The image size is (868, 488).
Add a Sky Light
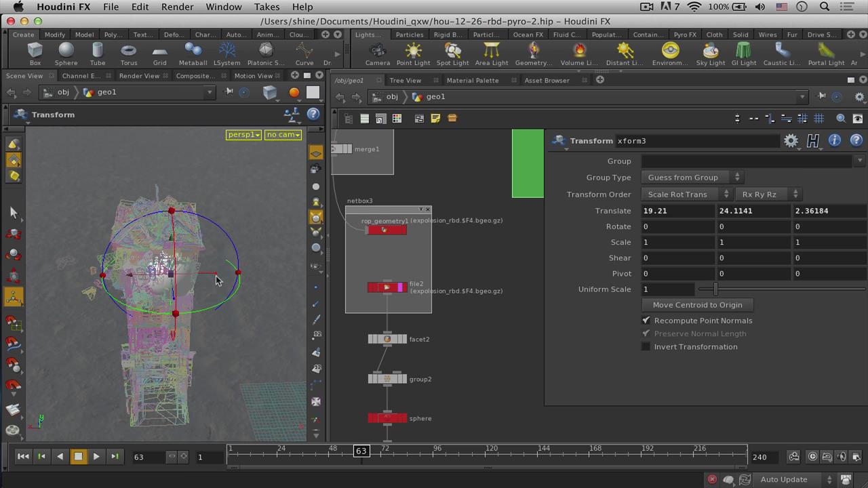point(710,54)
